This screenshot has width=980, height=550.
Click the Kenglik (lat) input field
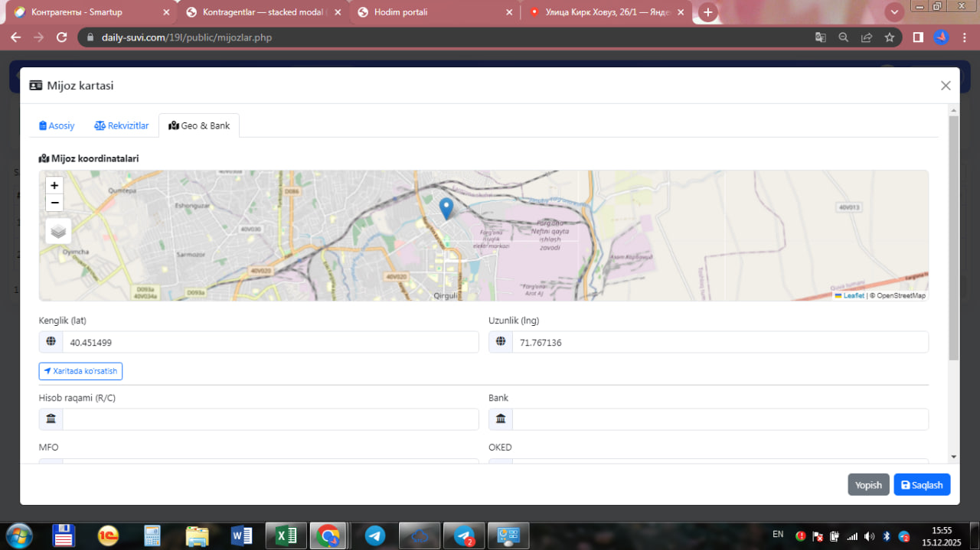[x=269, y=343]
